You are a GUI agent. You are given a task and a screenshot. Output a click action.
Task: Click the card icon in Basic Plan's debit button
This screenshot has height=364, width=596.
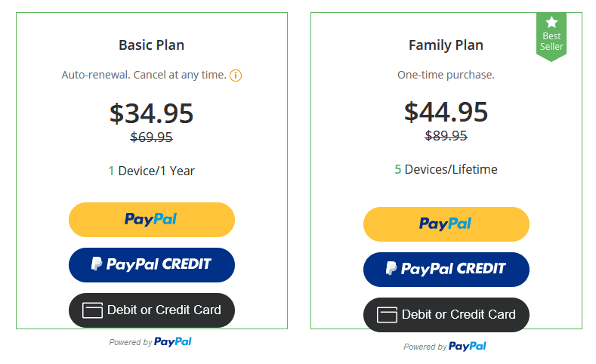pos(92,310)
